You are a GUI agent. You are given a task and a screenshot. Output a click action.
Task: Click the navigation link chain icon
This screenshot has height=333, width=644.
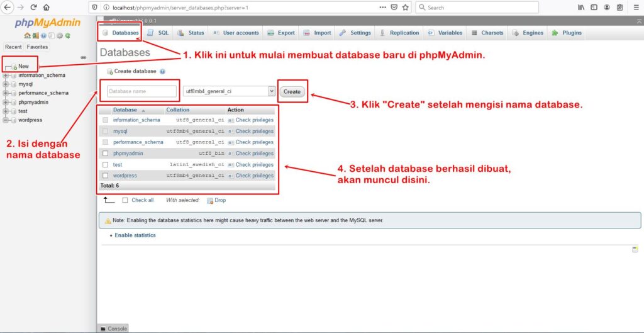pos(84,57)
